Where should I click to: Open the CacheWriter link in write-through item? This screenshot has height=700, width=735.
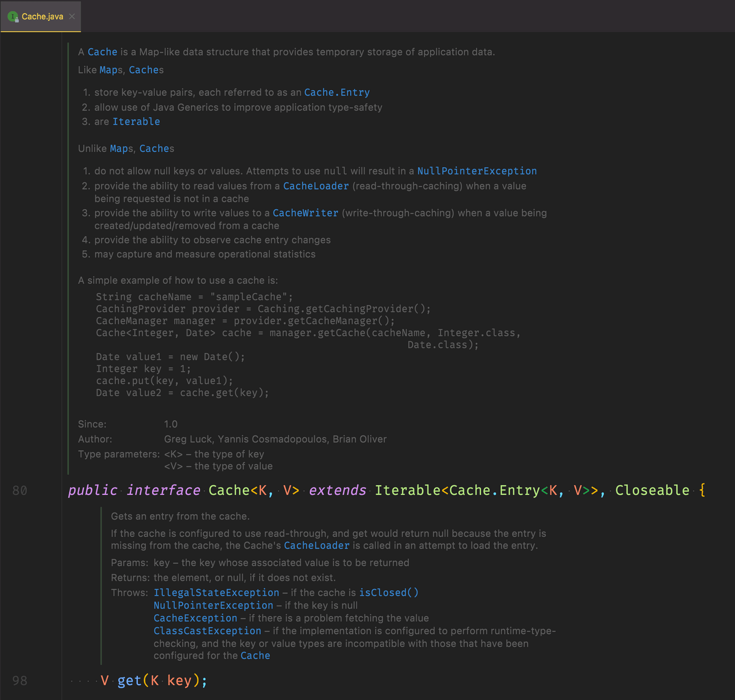(305, 213)
